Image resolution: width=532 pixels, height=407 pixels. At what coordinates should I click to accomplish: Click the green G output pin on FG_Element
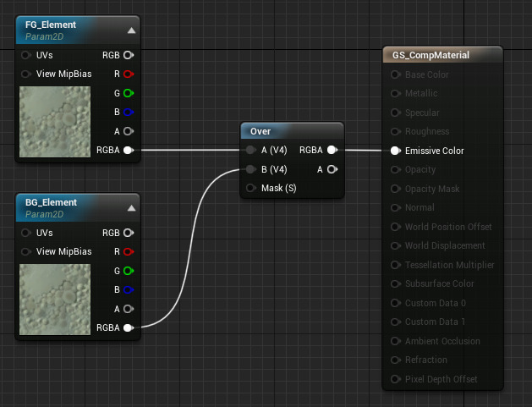click(128, 93)
